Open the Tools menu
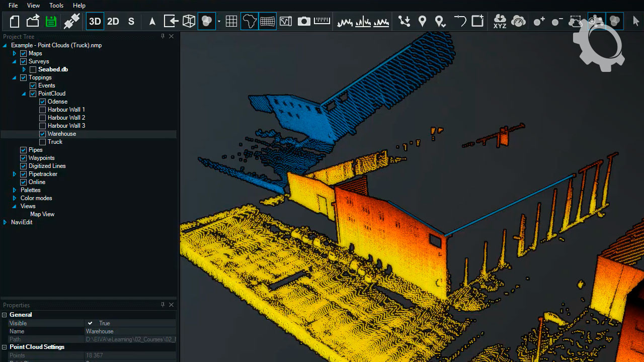 point(56,6)
